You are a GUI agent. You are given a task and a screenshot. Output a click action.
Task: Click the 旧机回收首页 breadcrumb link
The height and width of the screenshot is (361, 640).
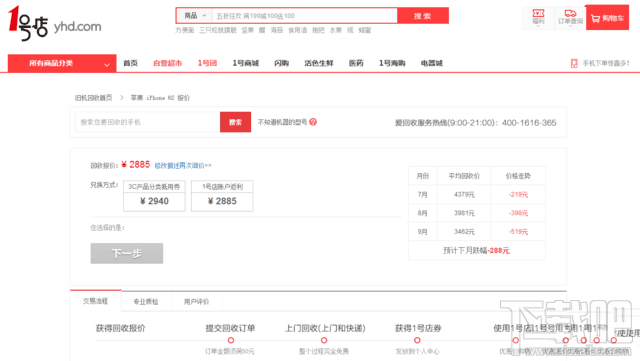(x=93, y=98)
